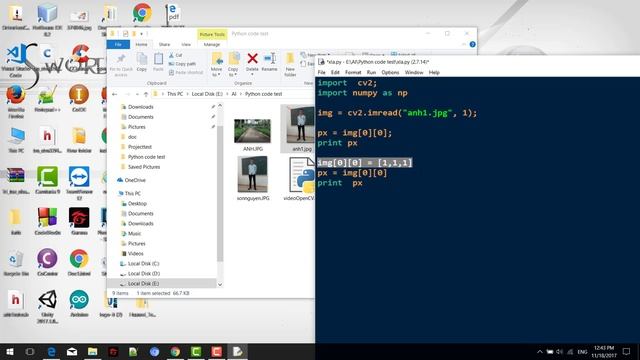Open the Delete dropdown arrow

click(252, 74)
